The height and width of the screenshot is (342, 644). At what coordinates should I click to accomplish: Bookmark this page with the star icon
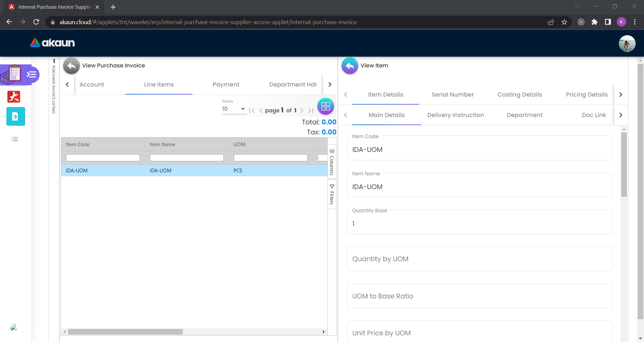[564, 22]
